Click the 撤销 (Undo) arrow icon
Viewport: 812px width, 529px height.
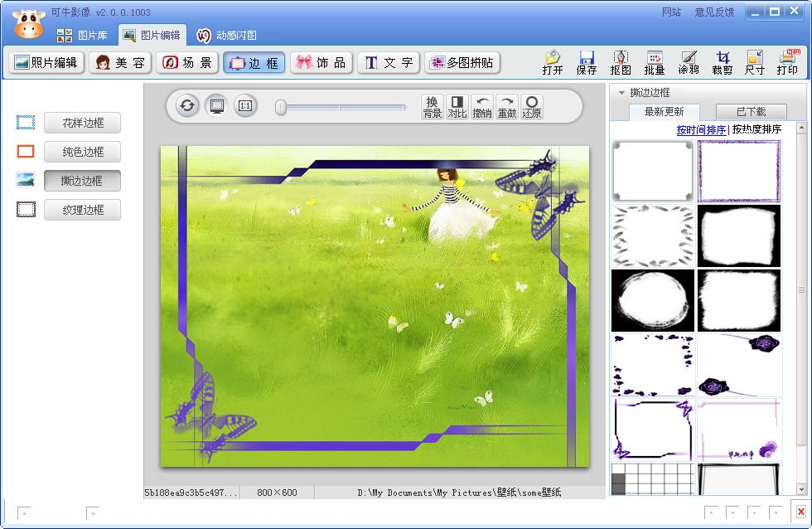[481, 106]
